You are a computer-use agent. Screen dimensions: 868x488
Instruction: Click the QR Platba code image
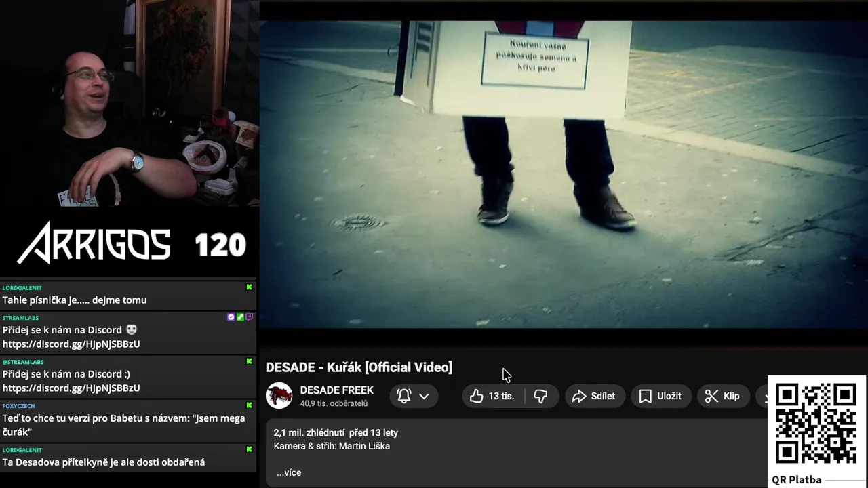click(x=816, y=424)
